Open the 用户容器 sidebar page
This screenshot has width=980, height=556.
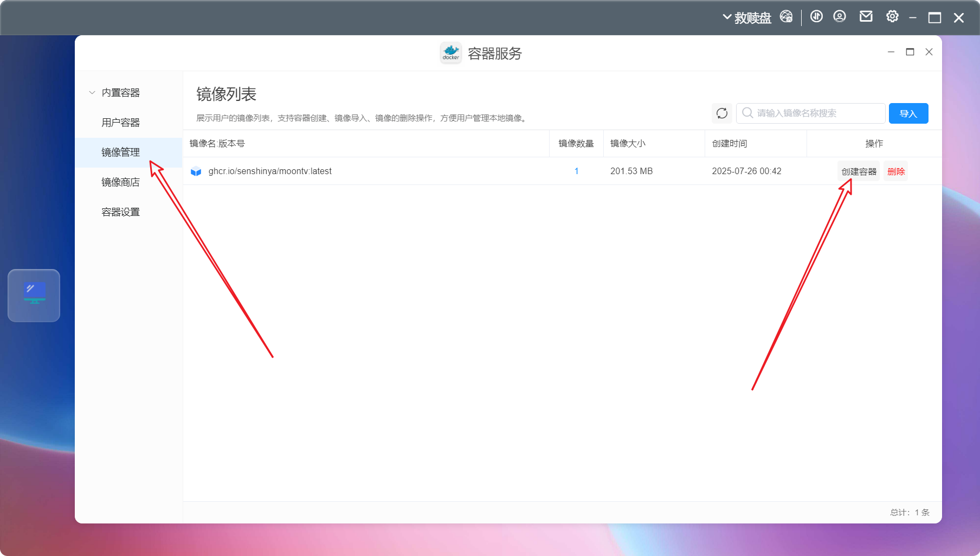coord(121,123)
